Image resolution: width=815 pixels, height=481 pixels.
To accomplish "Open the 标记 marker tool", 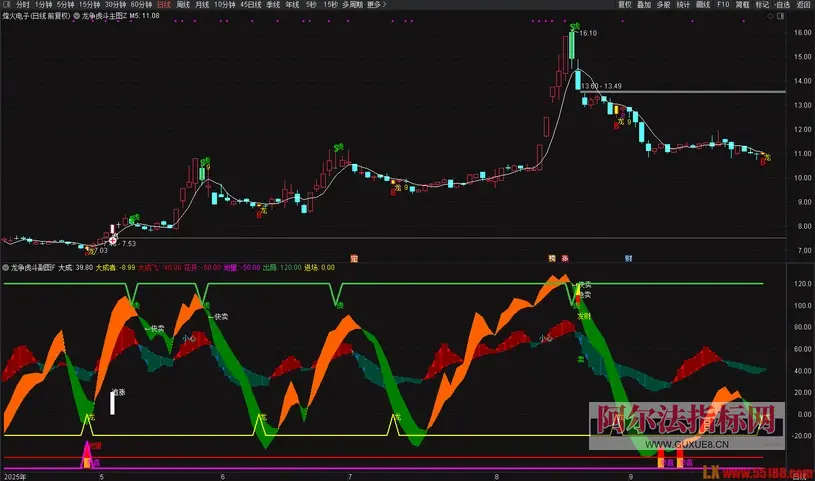I will click(762, 5).
